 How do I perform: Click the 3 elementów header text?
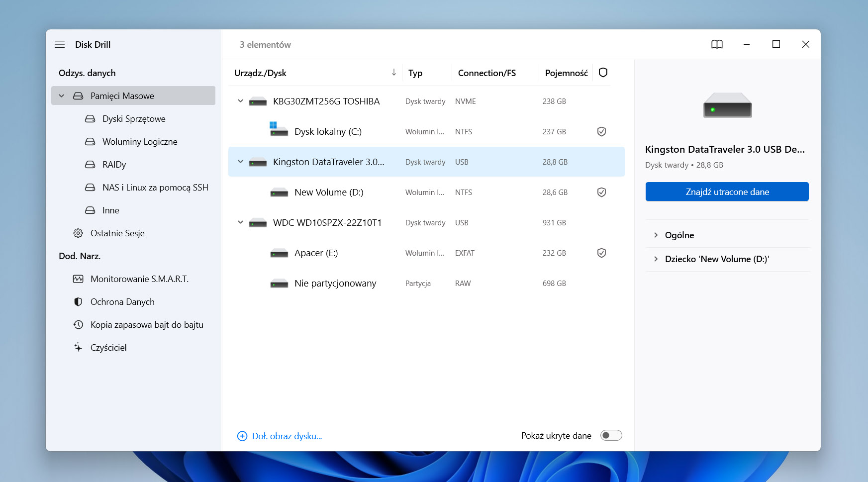pos(265,45)
